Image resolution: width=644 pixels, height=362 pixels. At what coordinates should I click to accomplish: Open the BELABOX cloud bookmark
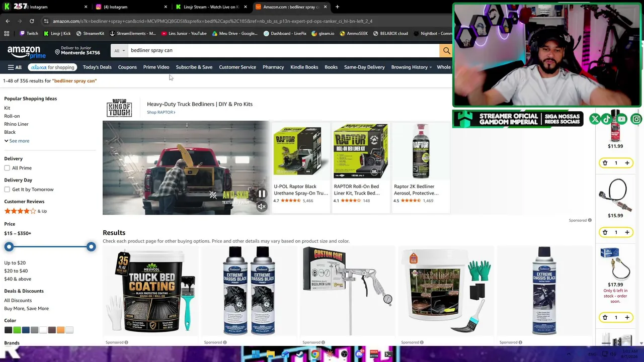tap(390, 34)
